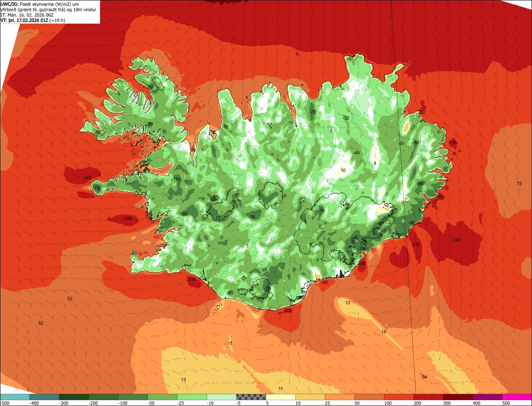
Task: Click the flux value -72 on the map
Action: pyautogui.click(x=313, y=113)
